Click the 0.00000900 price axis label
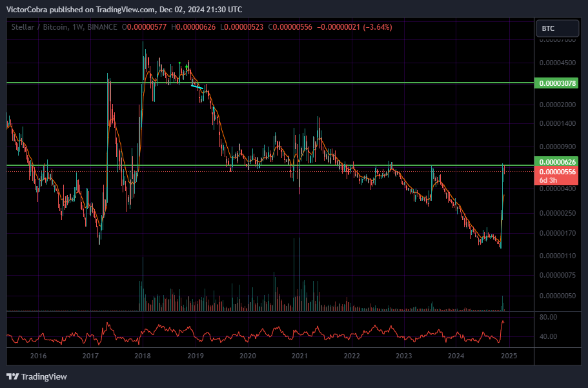This screenshot has height=388, width=588. [557, 147]
